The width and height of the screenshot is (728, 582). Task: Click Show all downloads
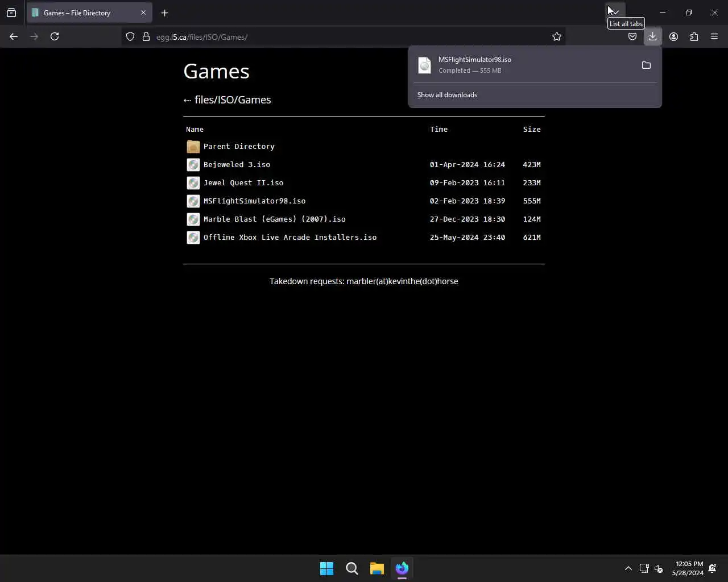[447, 95]
